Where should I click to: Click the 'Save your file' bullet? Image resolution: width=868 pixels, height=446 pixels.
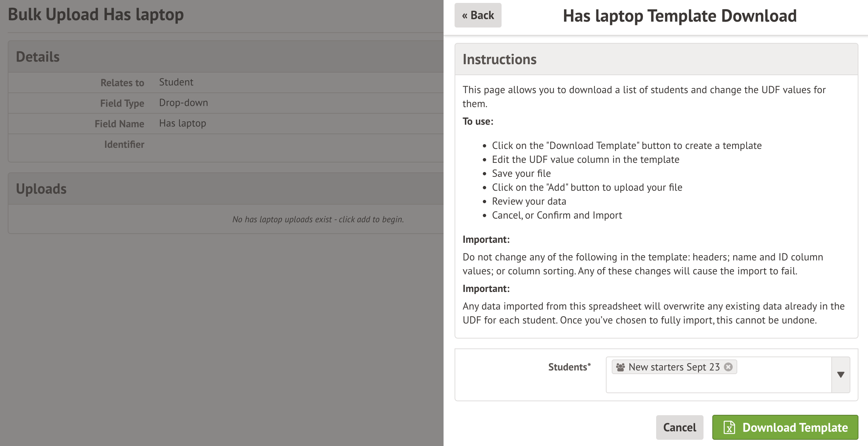[521, 173]
